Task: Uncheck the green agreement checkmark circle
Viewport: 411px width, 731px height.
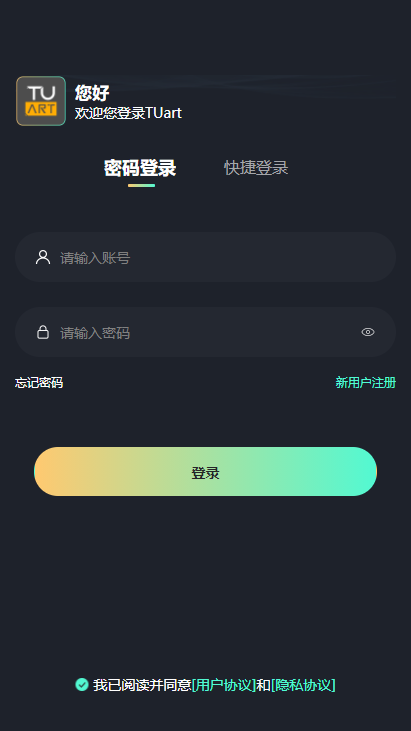Action: [82, 684]
